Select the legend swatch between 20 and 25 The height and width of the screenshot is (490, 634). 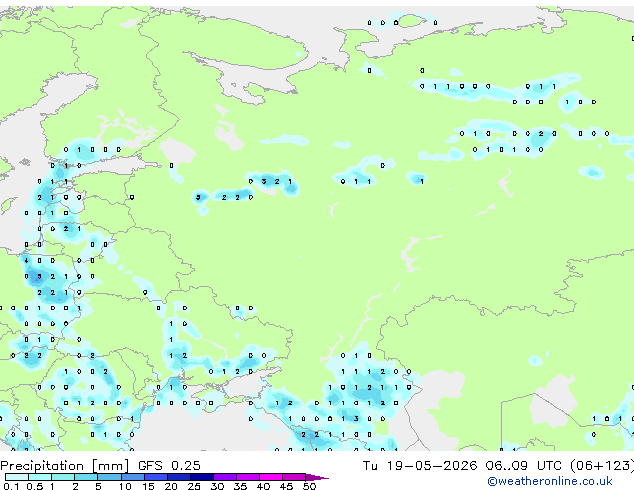[x=179, y=477]
